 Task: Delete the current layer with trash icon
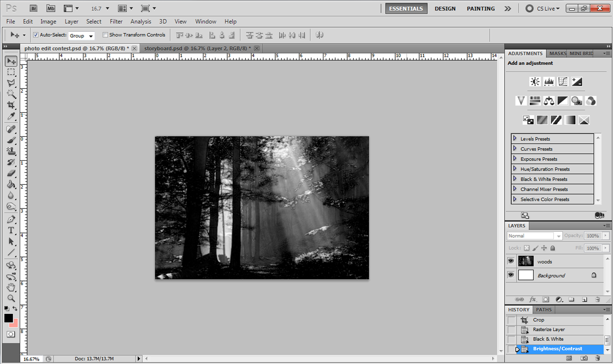597,299
